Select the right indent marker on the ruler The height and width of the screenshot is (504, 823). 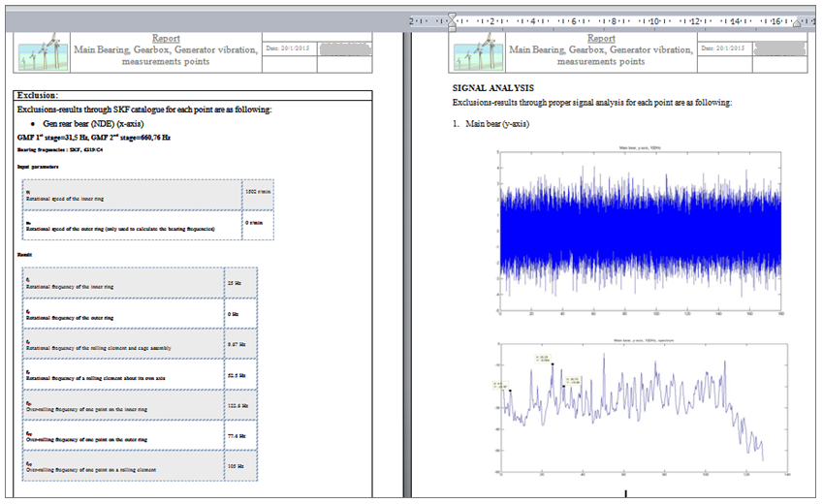[x=797, y=22]
